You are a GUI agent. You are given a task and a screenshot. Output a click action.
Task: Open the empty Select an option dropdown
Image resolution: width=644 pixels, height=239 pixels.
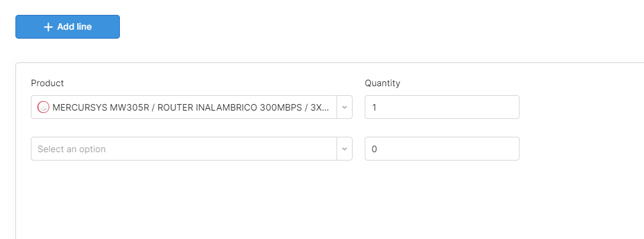click(x=191, y=149)
